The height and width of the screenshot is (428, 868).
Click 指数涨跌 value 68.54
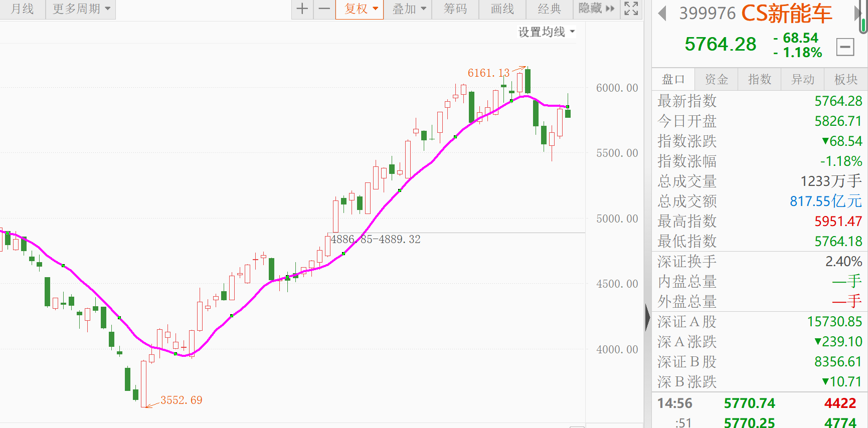pos(842,141)
